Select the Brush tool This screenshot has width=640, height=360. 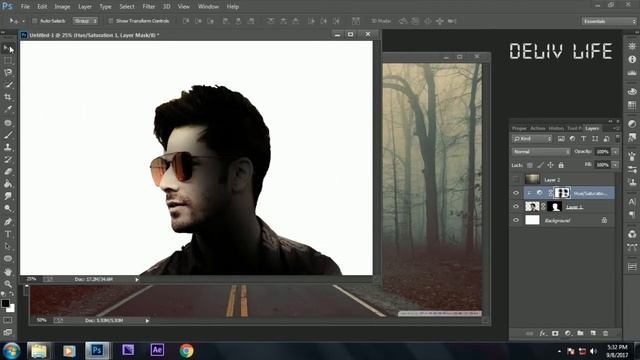(8, 135)
